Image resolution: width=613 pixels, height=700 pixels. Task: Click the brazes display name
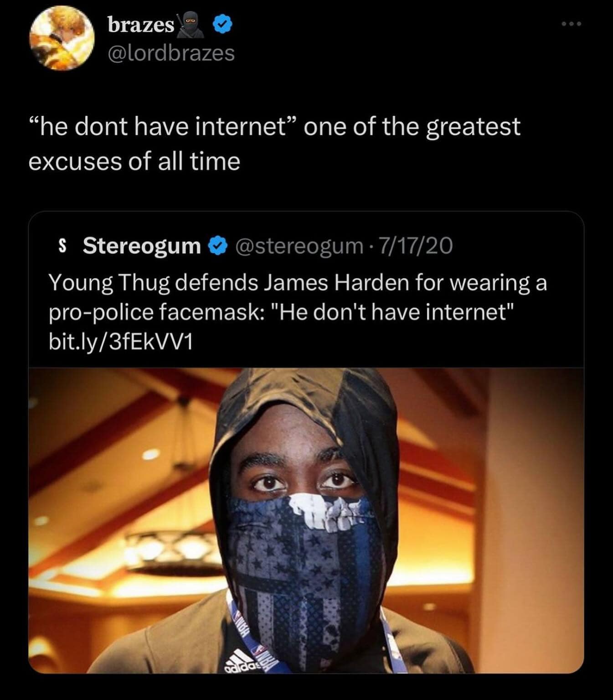[x=141, y=26]
